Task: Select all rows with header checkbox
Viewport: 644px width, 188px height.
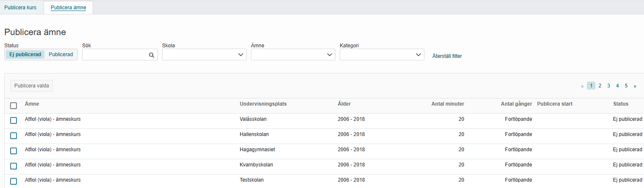Action: 14,106
